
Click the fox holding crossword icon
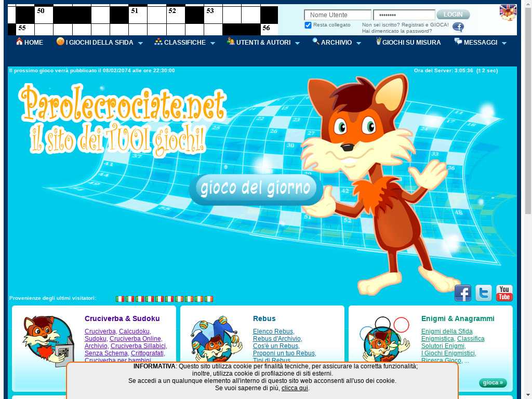point(48,341)
